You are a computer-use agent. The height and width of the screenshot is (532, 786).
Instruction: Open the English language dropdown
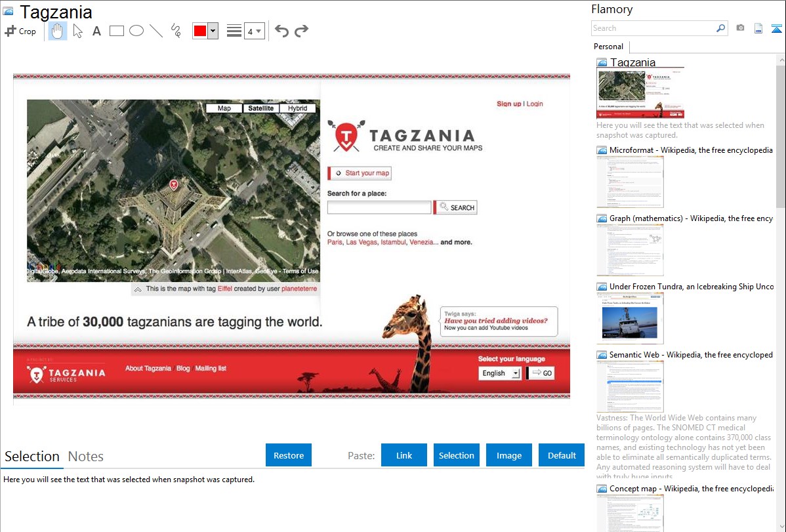(500, 373)
